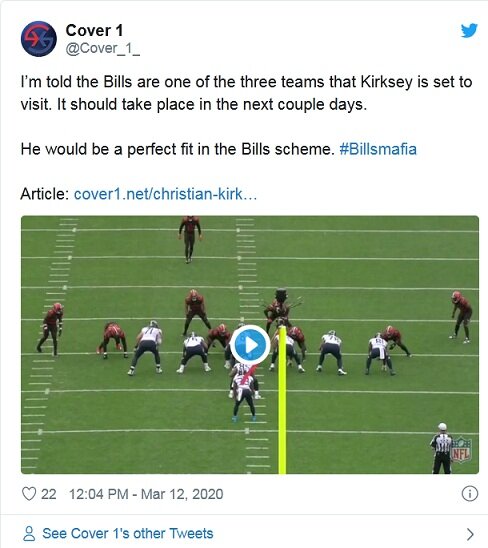This screenshot has height=548, width=488.
Task: Expand the chevron arrow at bottom right
Action: [470, 534]
